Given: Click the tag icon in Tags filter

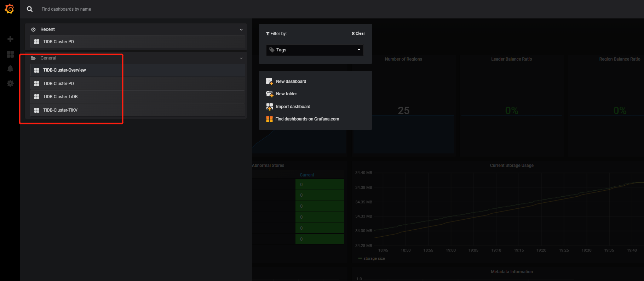Looking at the screenshot, I should [272, 50].
